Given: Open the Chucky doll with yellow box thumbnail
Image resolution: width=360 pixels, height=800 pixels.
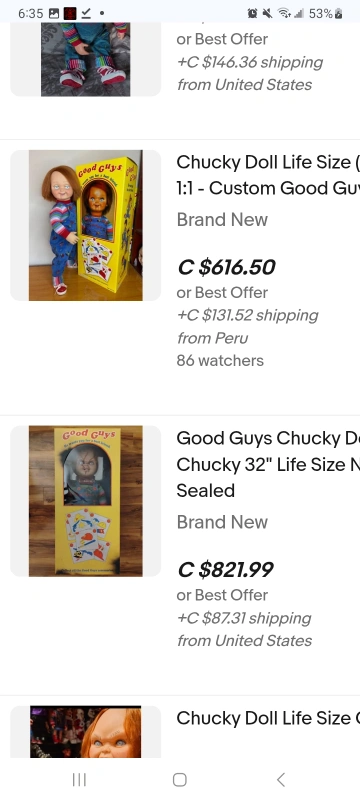Looking at the screenshot, I should [x=86, y=225].
